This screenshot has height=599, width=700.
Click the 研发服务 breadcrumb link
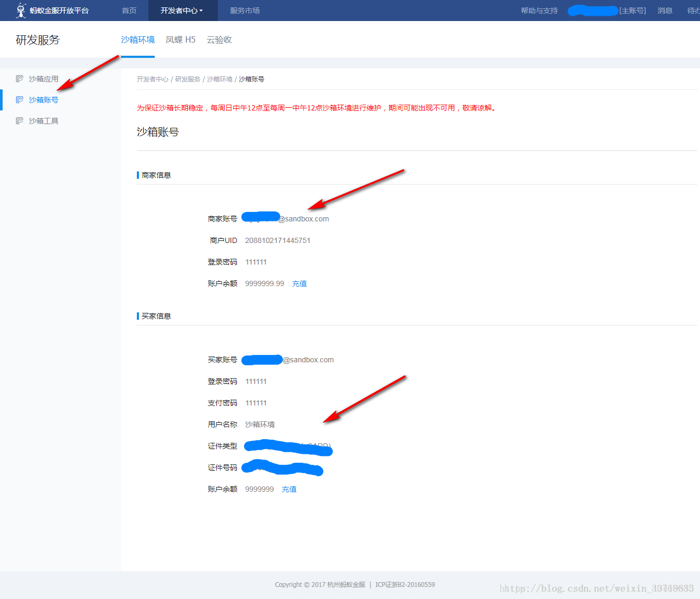coord(188,79)
